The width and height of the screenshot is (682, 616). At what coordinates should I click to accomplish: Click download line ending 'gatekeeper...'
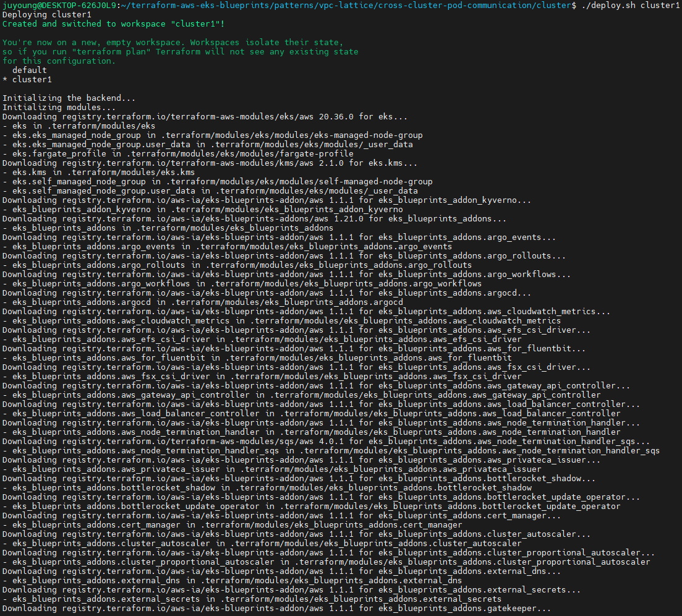coord(276,608)
